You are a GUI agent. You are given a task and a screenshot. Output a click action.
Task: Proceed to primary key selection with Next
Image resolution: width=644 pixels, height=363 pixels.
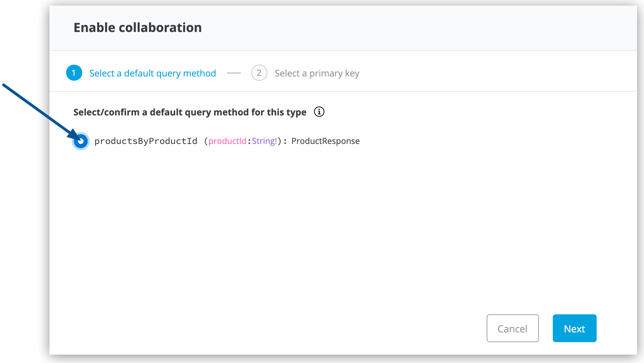(x=574, y=328)
